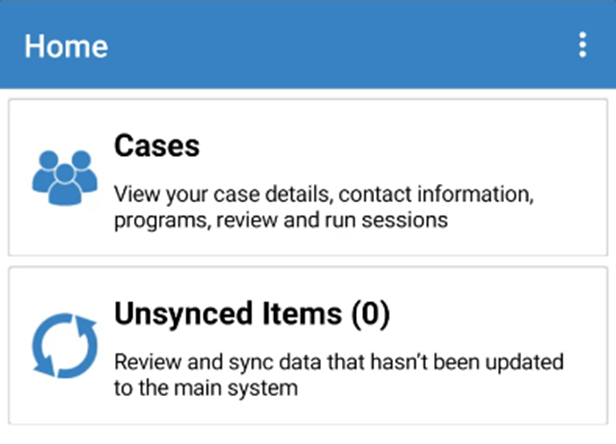Click the blue header bar
616x444 pixels.
[x=308, y=44]
